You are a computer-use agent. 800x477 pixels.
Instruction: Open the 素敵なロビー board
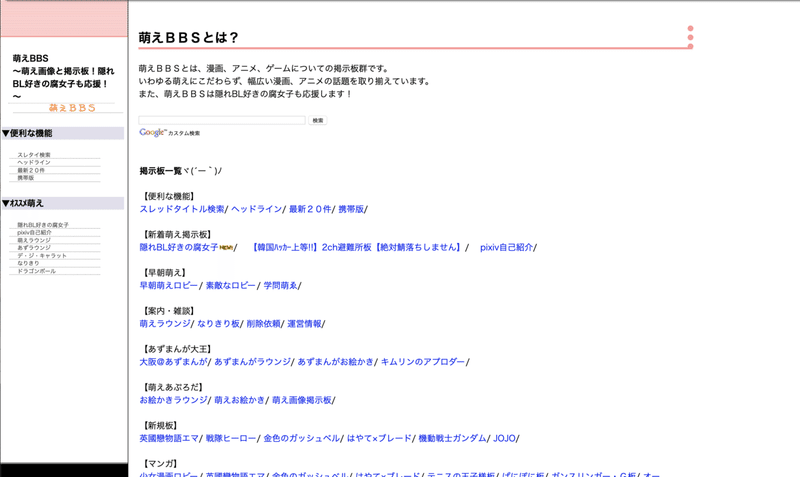point(231,286)
